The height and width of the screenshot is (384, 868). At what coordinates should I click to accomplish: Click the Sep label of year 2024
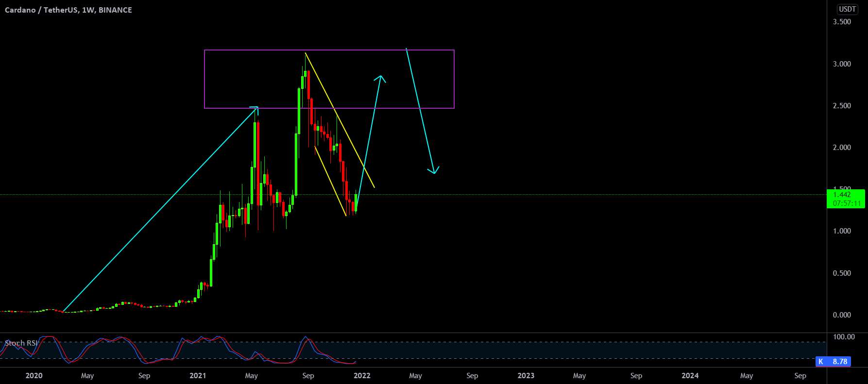point(800,376)
